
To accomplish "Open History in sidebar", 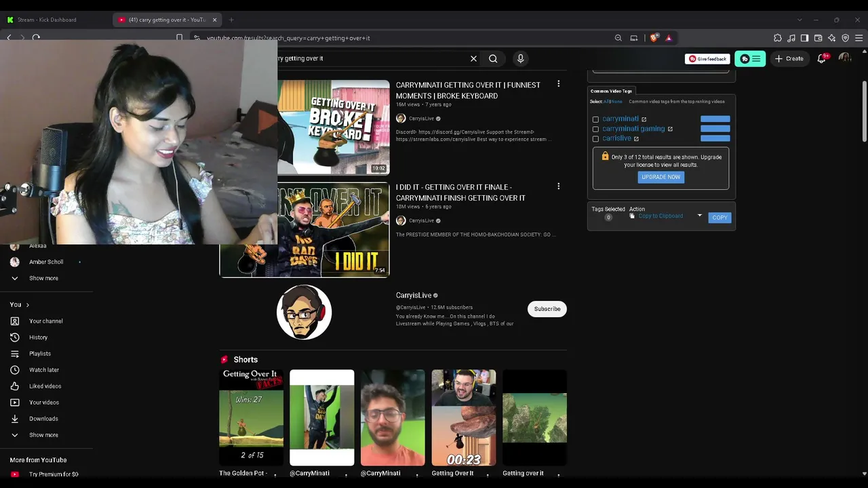I will [x=39, y=338].
